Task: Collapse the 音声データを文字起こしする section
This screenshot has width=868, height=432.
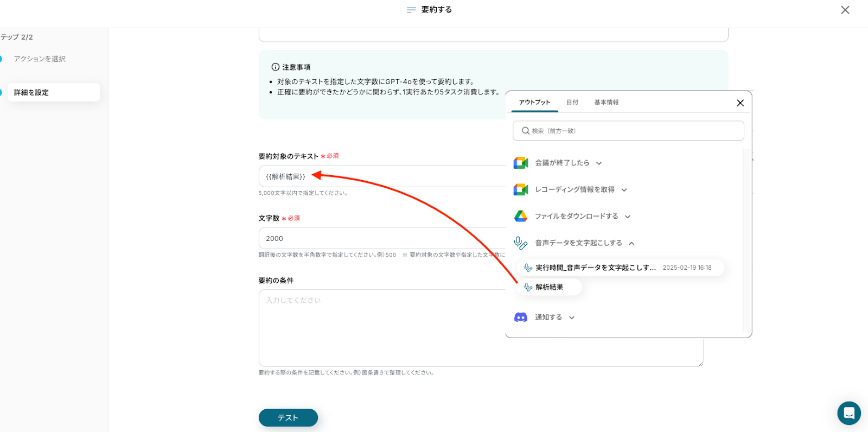Action: click(631, 244)
